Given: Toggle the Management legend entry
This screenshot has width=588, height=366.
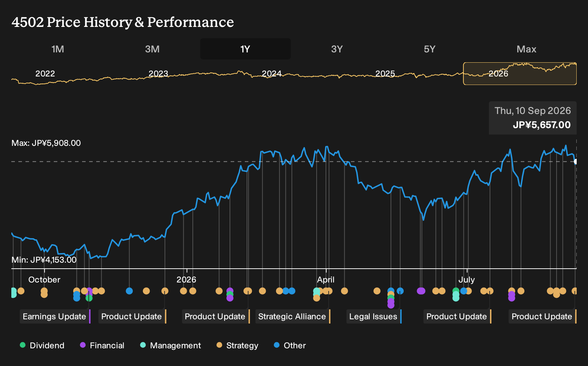Looking at the screenshot, I should [x=171, y=345].
